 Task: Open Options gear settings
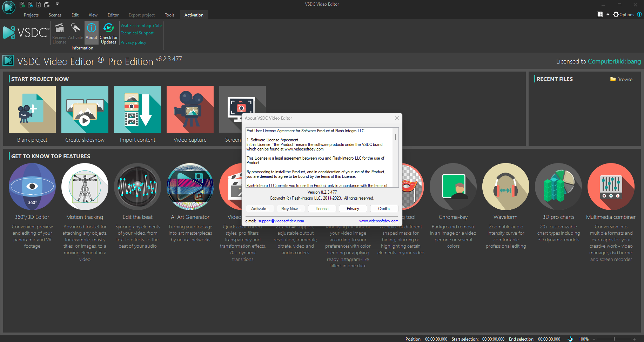pyautogui.click(x=624, y=15)
